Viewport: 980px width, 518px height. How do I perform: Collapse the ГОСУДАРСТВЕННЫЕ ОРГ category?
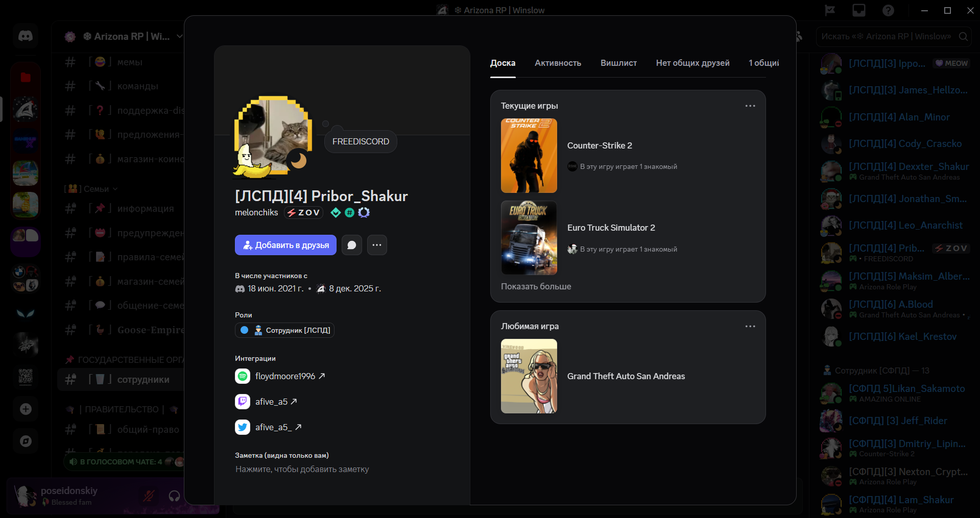(124, 360)
